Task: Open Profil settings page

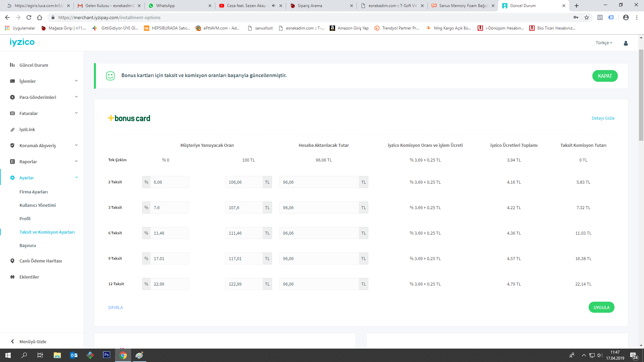Action: point(25,219)
